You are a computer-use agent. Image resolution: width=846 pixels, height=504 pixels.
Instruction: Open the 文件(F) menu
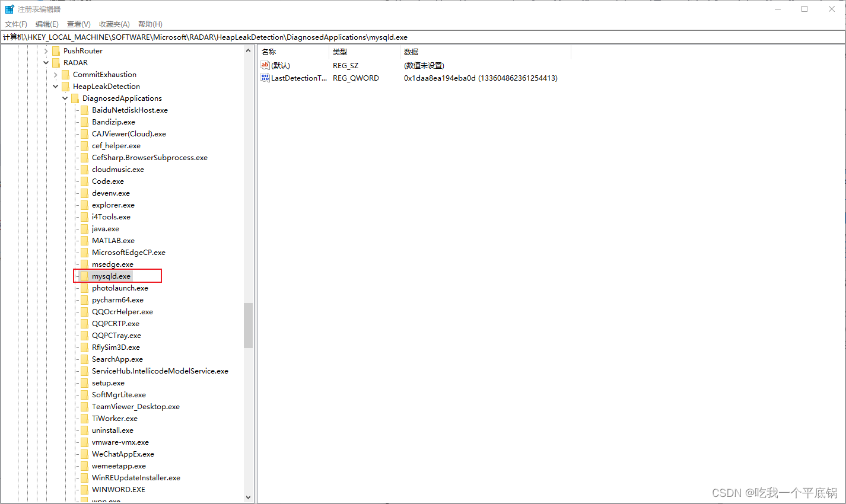tap(16, 24)
